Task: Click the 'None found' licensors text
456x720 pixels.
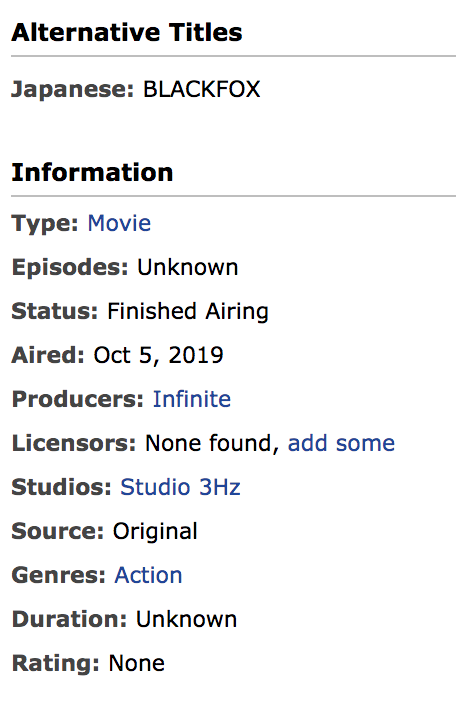Action: point(212,443)
